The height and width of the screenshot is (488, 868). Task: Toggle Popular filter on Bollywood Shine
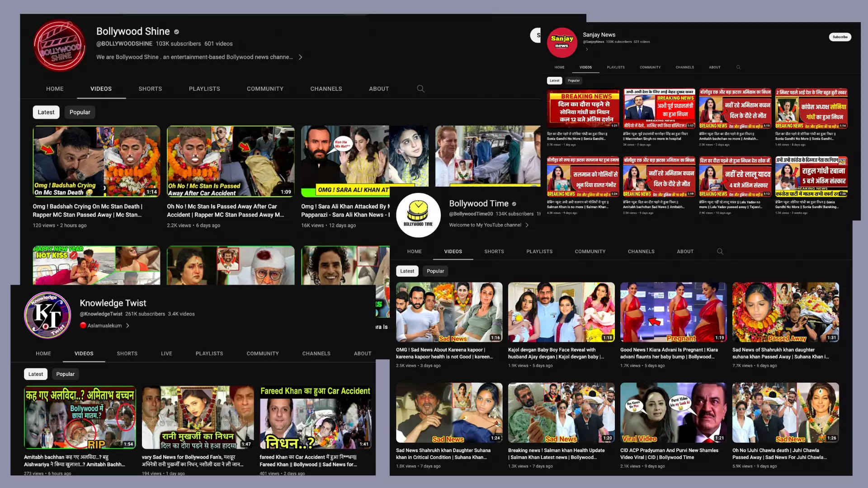pos(80,112)
